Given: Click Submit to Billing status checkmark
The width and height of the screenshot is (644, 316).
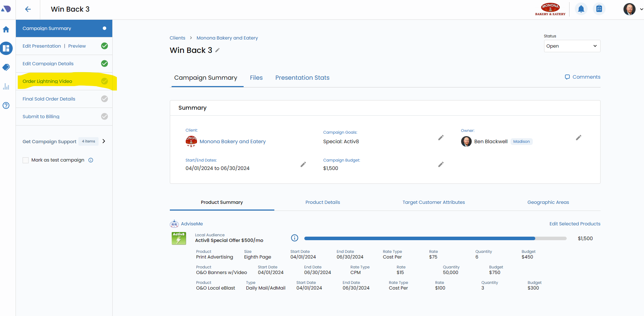Looking at the screenshot, I should click(105, 116).
